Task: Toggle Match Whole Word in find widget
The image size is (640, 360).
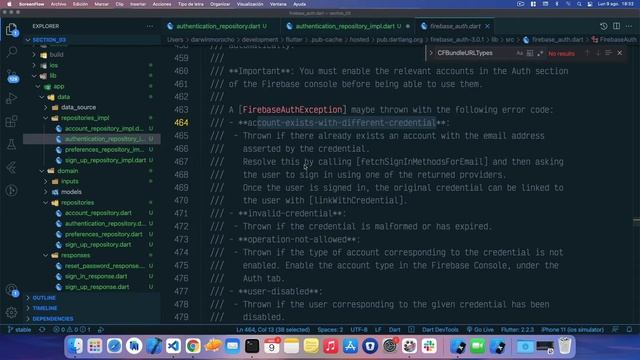Action: click(530, 53)
